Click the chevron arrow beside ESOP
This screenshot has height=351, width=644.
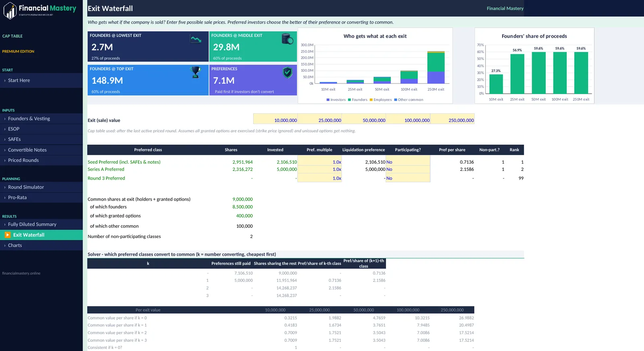5,129
